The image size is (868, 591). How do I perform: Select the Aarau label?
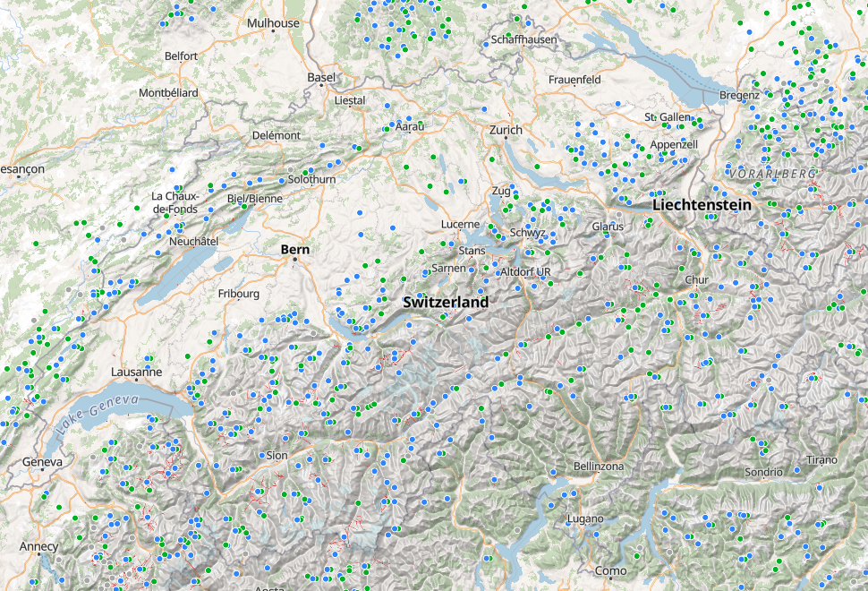pyautogui.click(x=410, y=126)
